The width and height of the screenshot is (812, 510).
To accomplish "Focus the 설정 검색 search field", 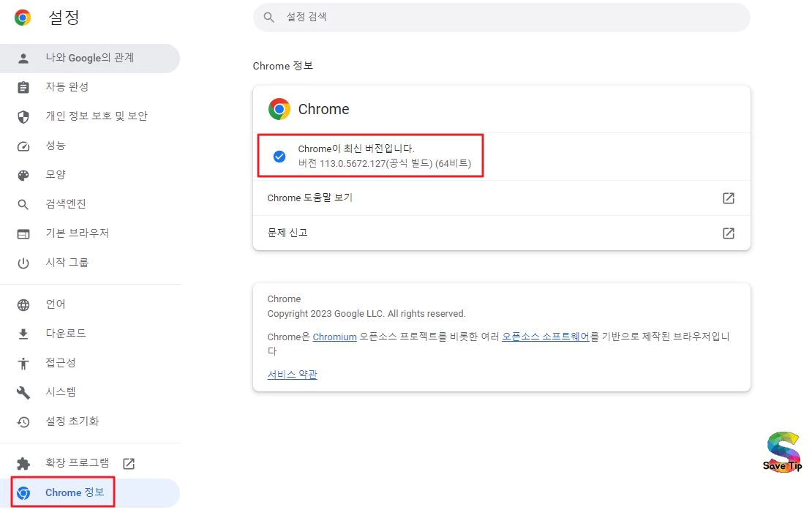I will 501,17.
